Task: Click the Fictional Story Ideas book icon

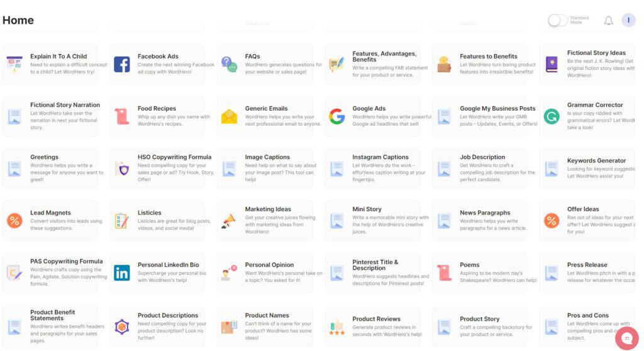Action: [x=552, y=65]
